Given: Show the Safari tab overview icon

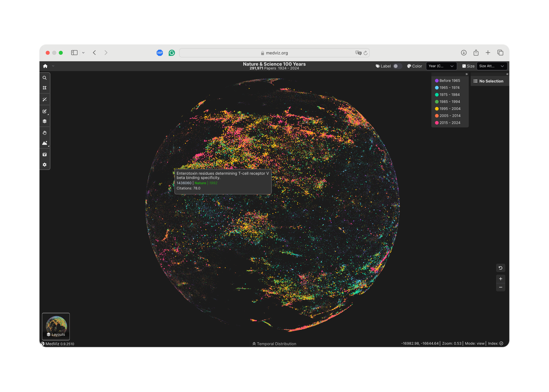Looking at the screenshot, I should (500, 53).
